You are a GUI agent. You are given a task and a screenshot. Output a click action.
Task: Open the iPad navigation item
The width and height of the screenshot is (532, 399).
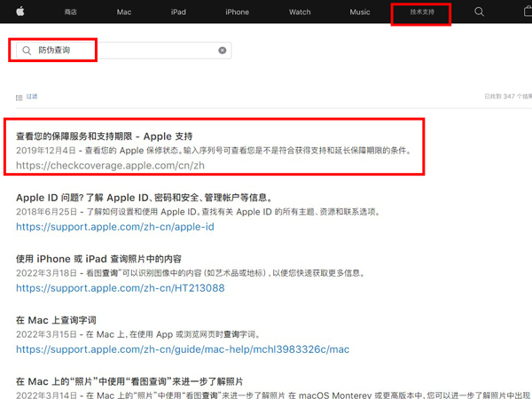(178, 12)
